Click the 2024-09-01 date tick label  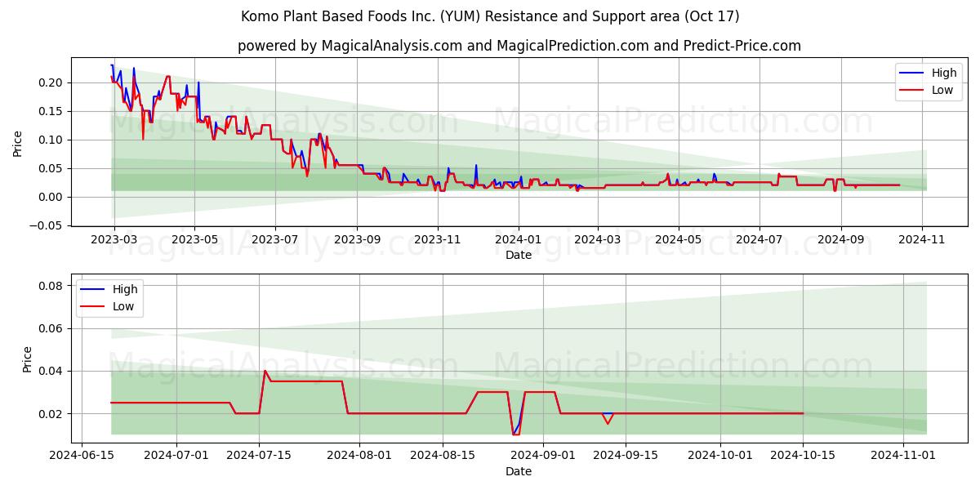[x=544, y=457]
